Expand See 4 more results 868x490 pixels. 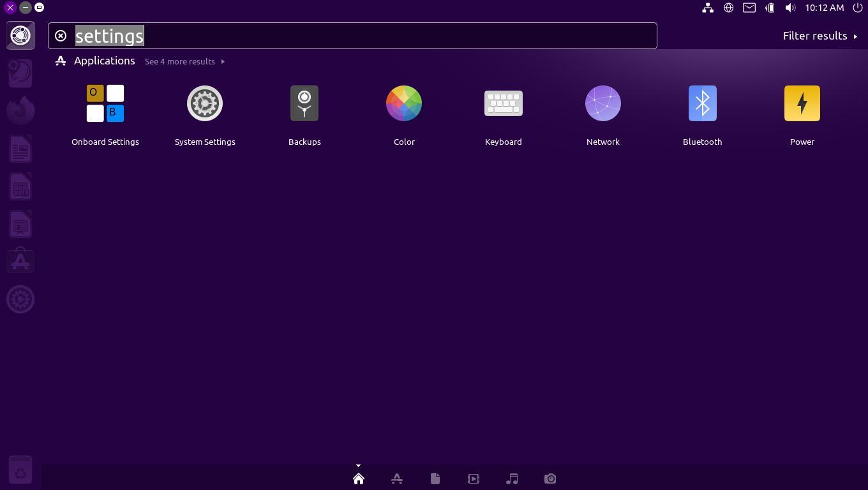click(x=184, y=61)
